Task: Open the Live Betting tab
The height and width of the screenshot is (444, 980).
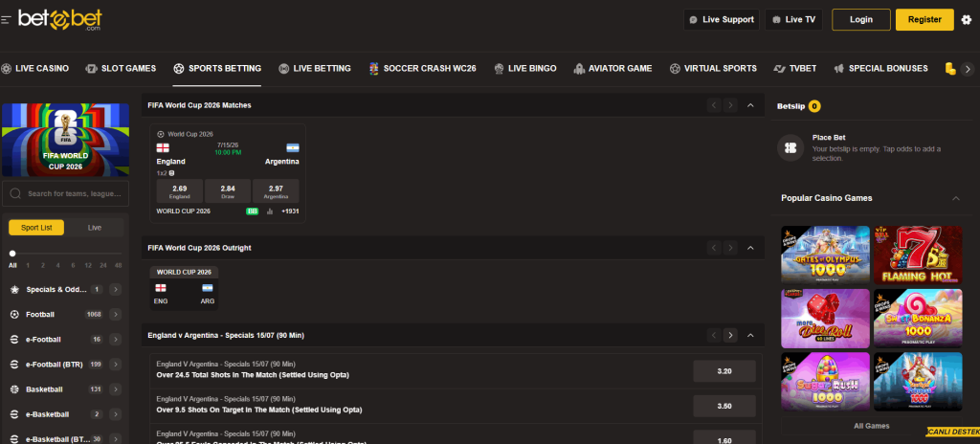Action: pos(314,69)
